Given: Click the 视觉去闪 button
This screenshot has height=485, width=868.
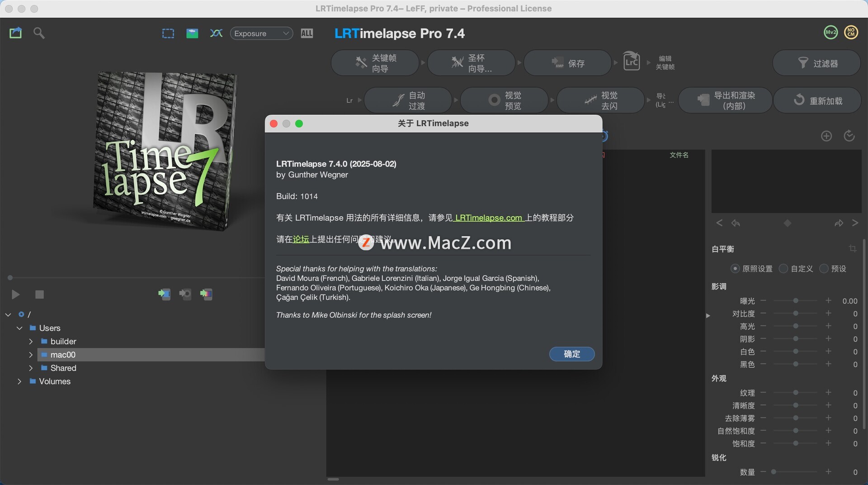Looking at the screenshot, I should [x=600, y=100].
